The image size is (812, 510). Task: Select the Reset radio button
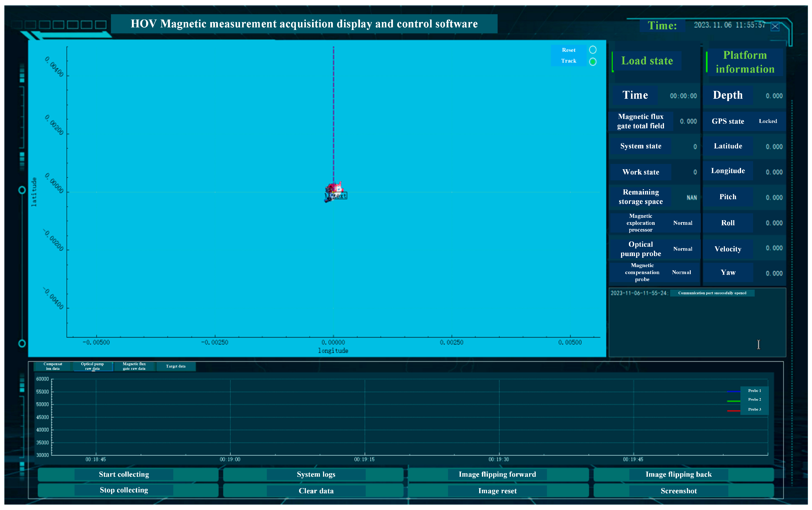point(592,50)
